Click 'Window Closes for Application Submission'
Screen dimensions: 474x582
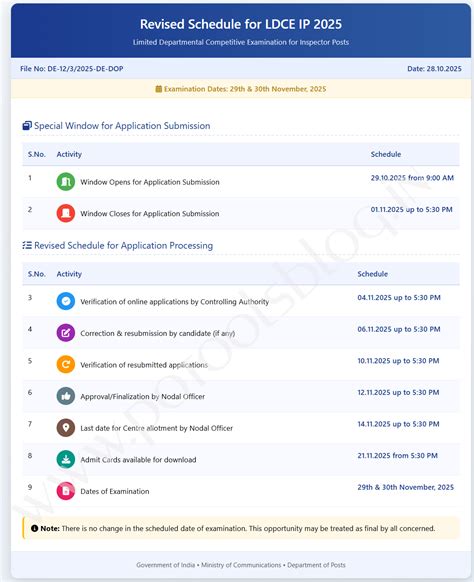coord(150,213)
